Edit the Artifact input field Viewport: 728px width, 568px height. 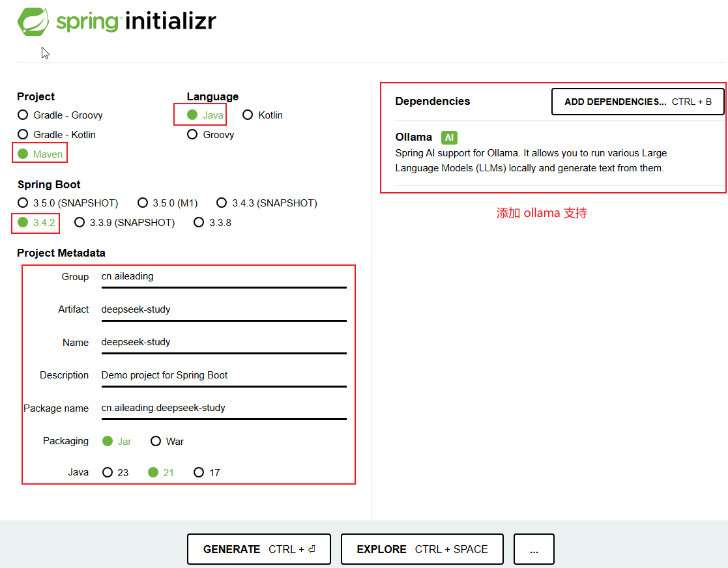coord(224,309)
